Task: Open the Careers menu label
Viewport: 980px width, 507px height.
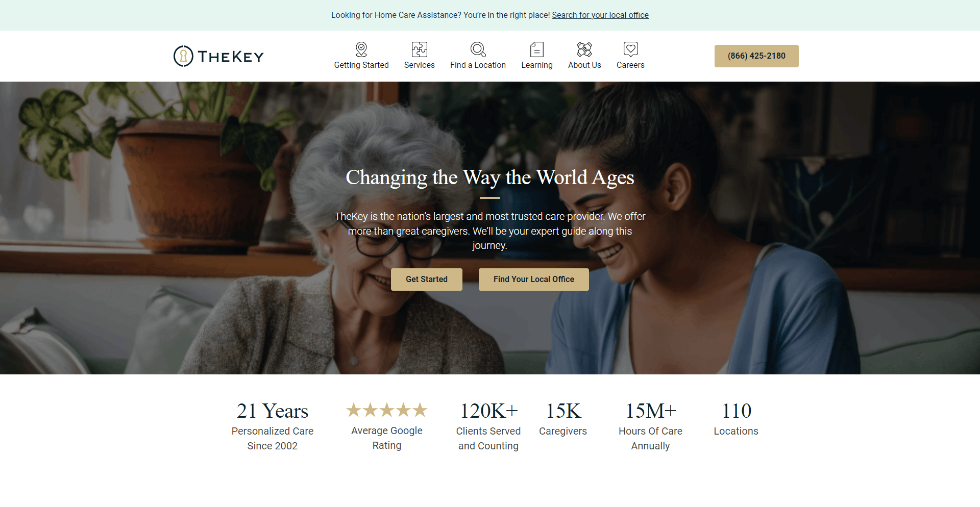Action: pos(630,65)
